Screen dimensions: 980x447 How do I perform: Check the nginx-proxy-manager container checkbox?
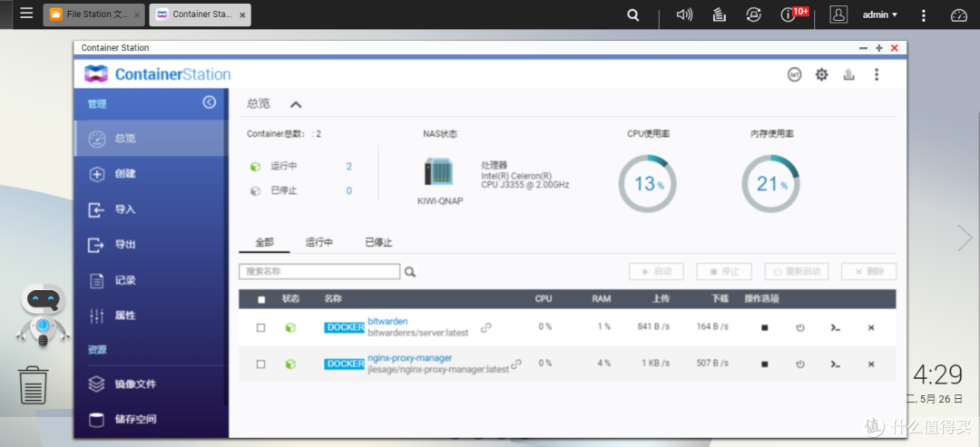pyautogui.click(x=261, y=364)
